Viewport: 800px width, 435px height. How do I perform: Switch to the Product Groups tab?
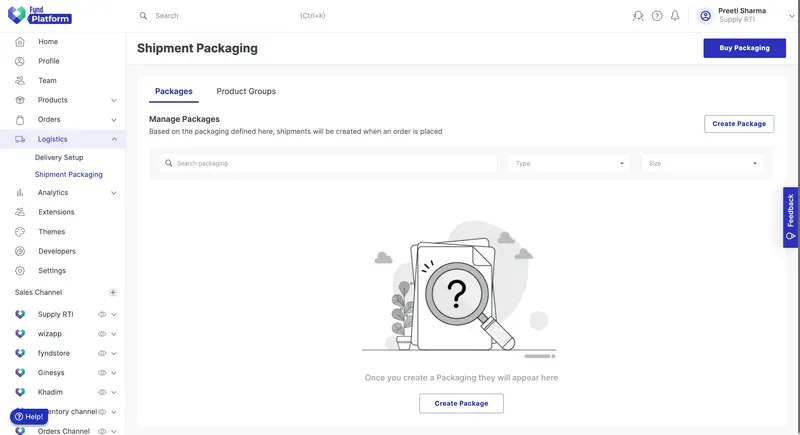(246, 91)
